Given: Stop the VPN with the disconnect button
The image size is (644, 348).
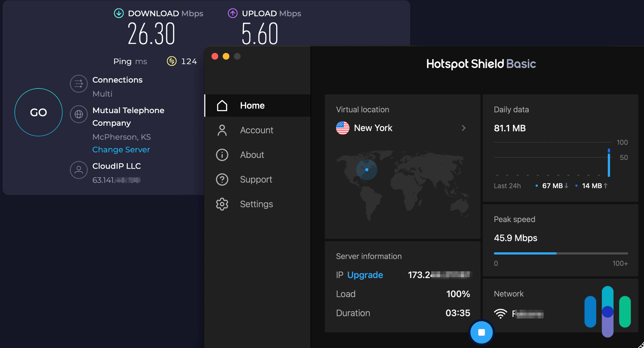Looking at the screenshot, I should pyautogui.click(x=482, y=332).
